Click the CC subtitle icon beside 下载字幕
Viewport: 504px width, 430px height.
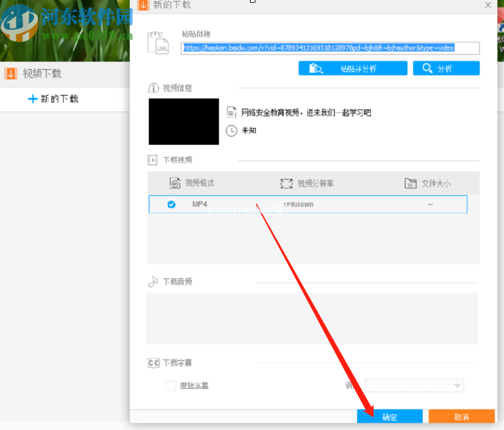click(153, 363)
